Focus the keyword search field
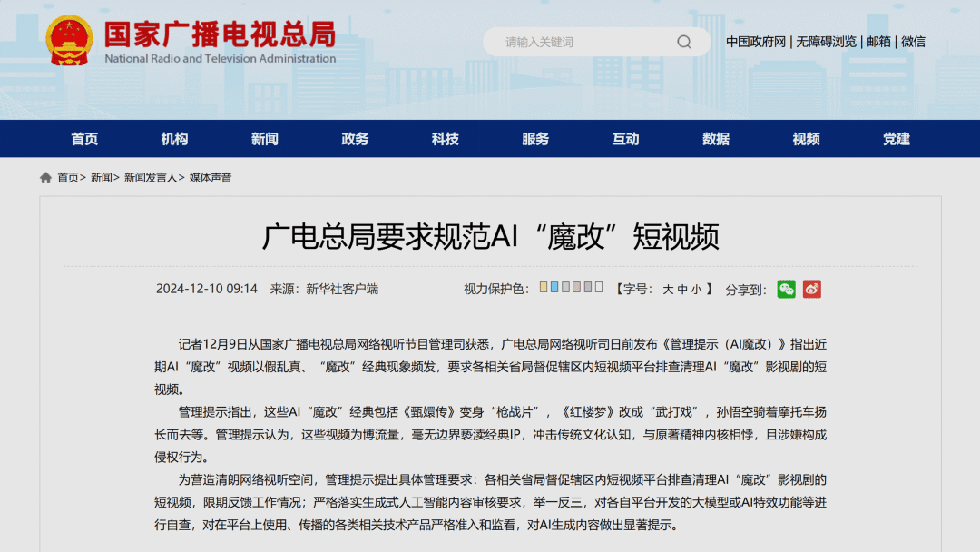This screenshot has width=980, height=552. click(596, 42)
